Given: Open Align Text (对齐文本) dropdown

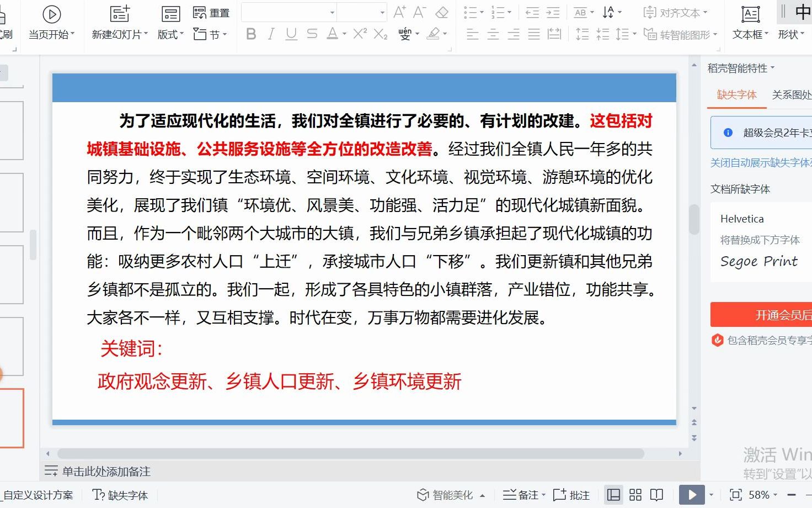Looking at the screenshot, I should (x=675, y=12).
